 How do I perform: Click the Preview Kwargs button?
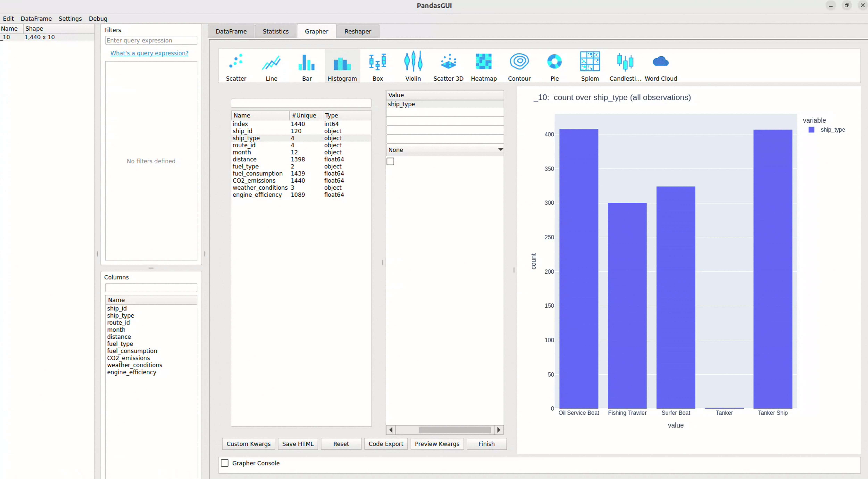(437, 444)
